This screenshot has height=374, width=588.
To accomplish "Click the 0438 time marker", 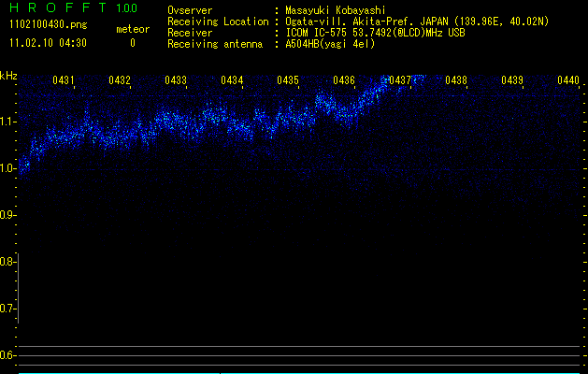I will [456, 80].
